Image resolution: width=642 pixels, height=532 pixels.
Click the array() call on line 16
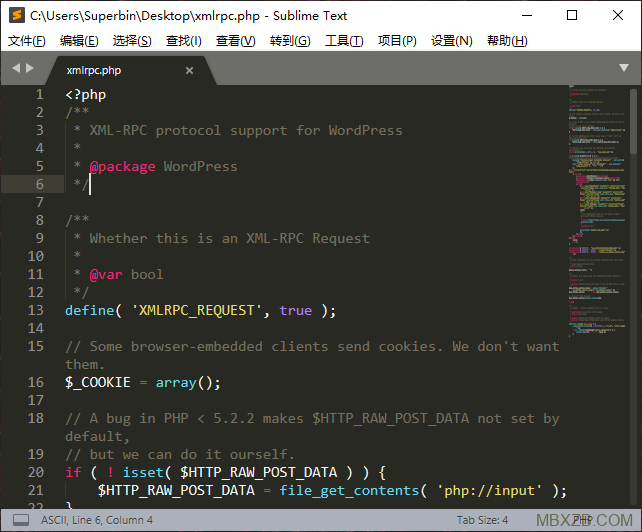[x=188, y=383]
